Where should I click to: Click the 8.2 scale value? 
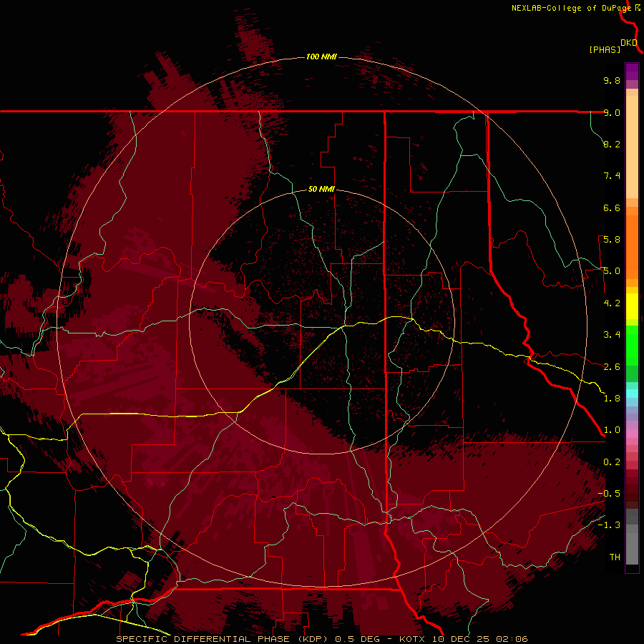tap(612, 144)
